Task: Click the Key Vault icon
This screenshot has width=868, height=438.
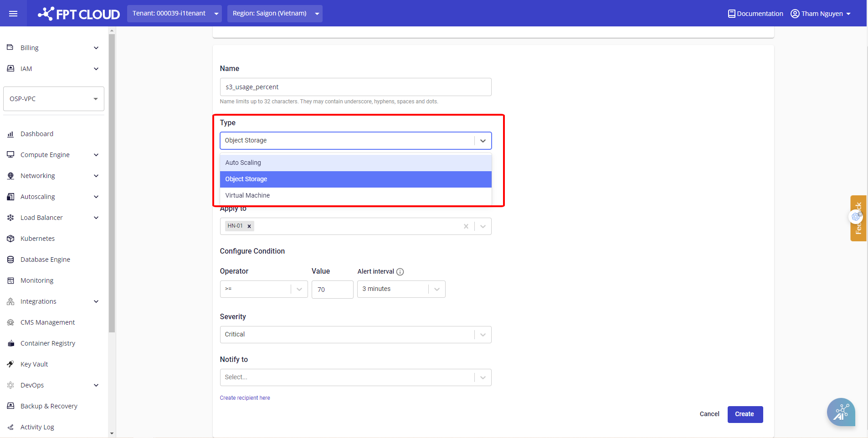Action: (10, 364)
